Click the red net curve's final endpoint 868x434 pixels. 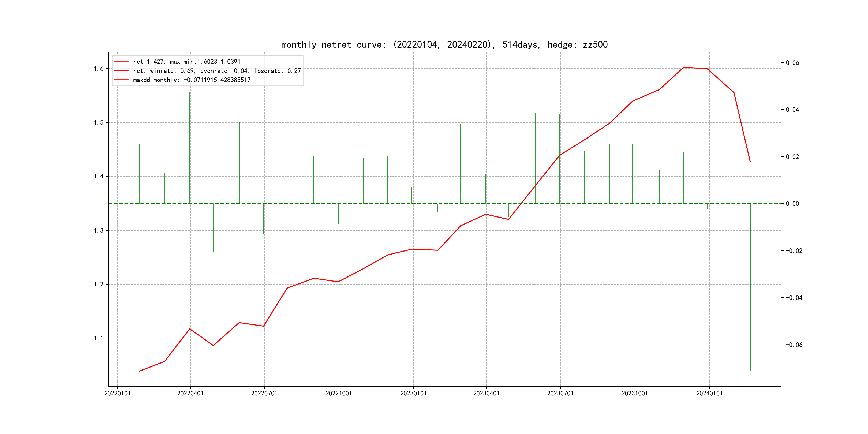pyautogui.click(x=750, y=162)
